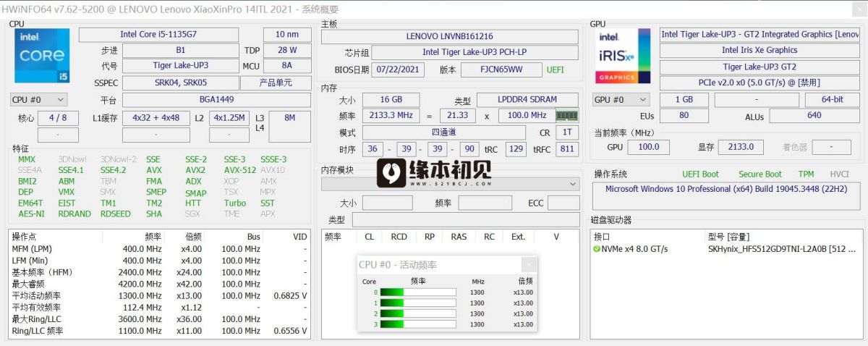Close the CPU #0 活动频率 popup

tap(529, 265)
